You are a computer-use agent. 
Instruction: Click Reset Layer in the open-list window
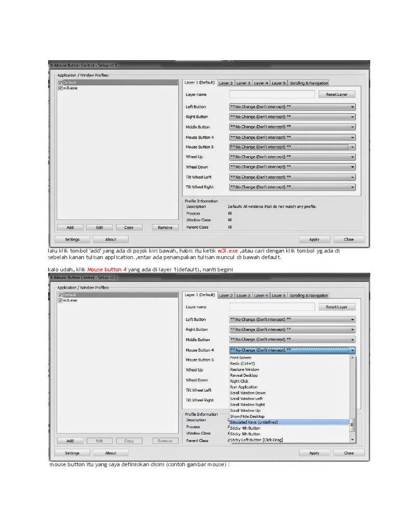(337, 307)
